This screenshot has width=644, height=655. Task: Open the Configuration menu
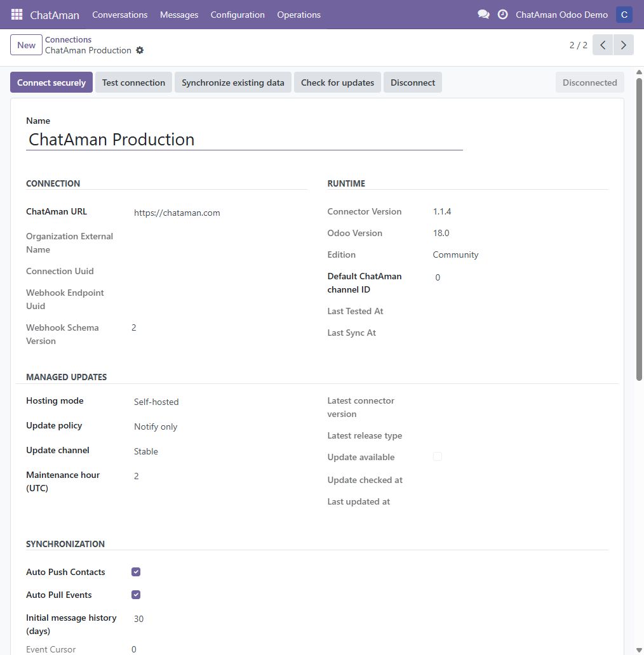pyautogui.click(x=238, y=15)
